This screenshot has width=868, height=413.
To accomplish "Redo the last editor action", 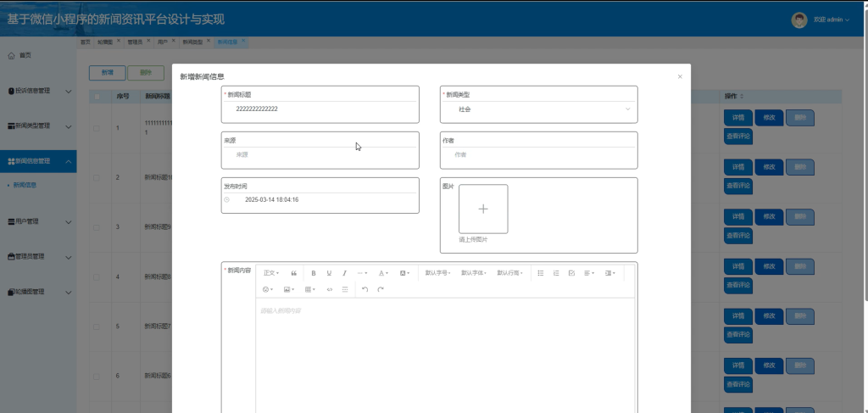I will (381, 289).
